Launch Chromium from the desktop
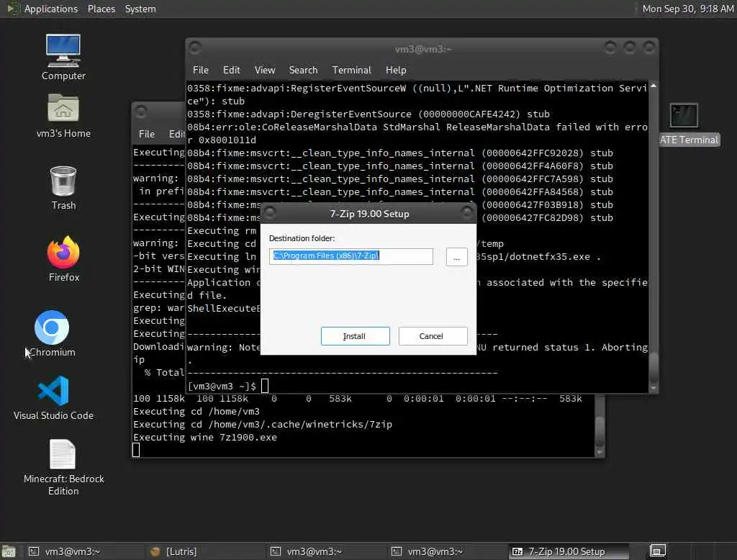 [52, 333]
